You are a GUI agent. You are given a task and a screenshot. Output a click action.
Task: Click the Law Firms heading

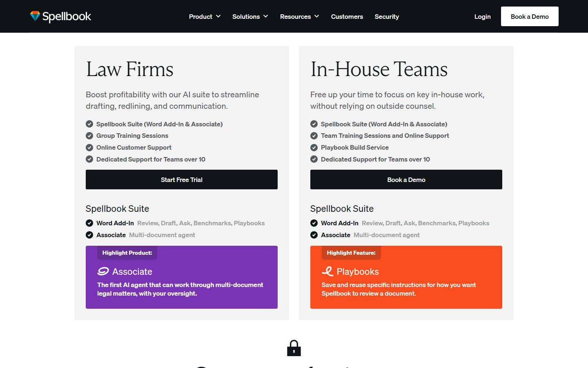point(129,69)
